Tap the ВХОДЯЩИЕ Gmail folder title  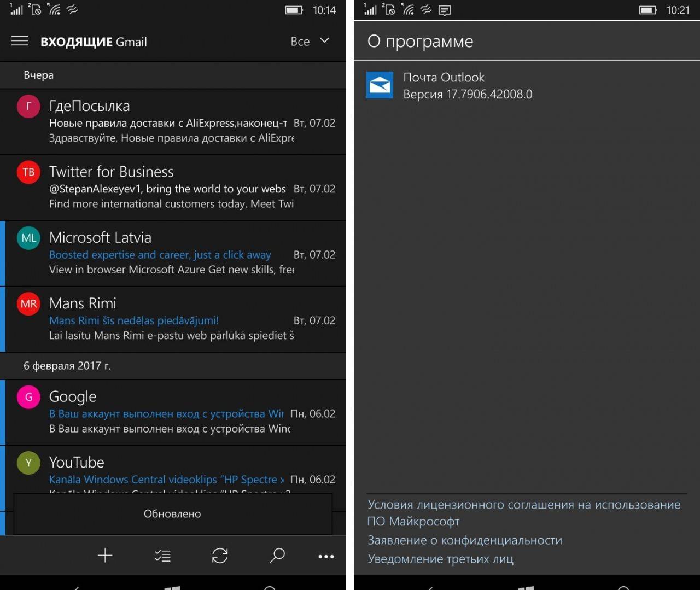(x=94, y=42)
